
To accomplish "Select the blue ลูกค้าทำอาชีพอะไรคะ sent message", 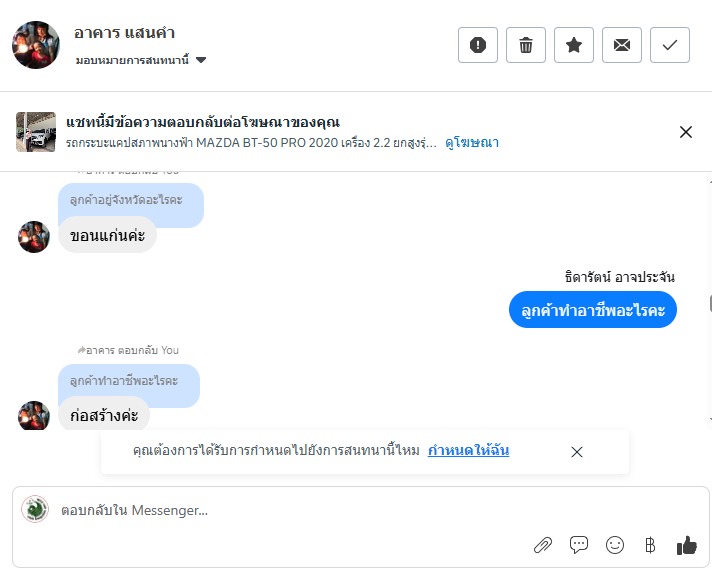I will tap(593, 310).
